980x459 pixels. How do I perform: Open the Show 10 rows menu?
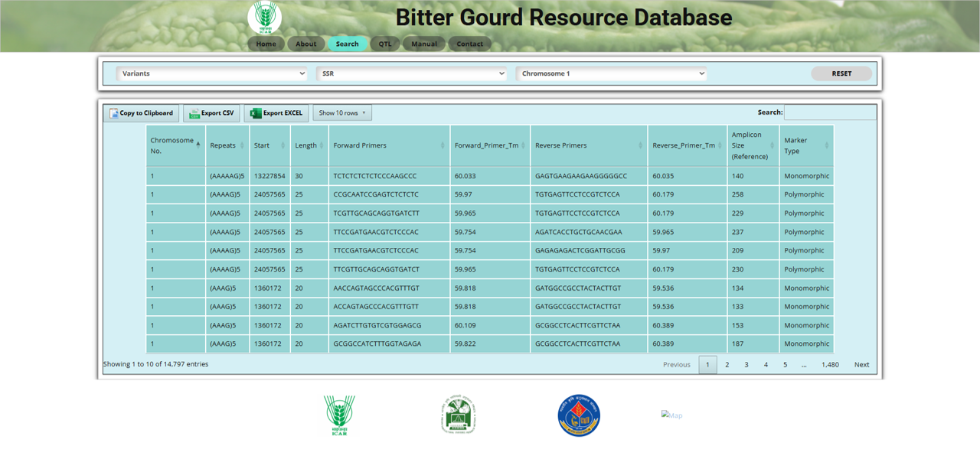pyautogui.click(x=342, y=113)
